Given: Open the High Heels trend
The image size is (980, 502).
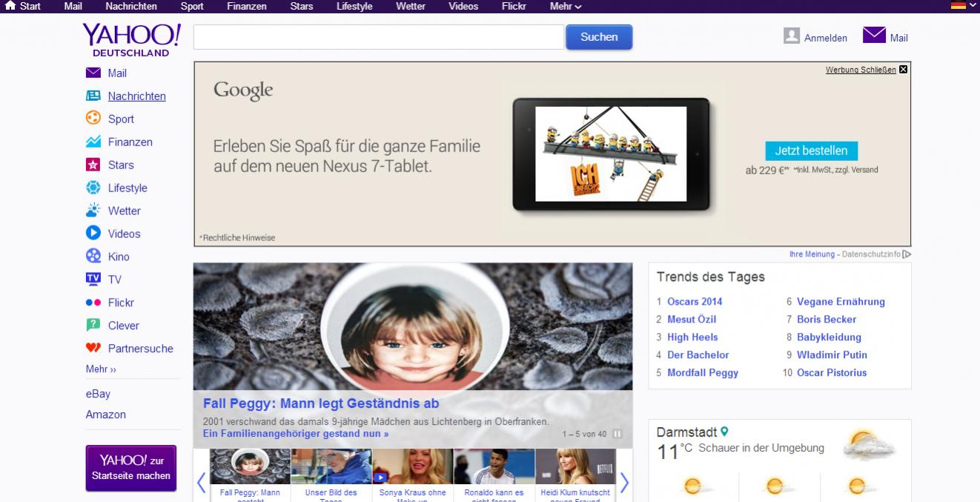Looking at the screenshot, I should point(692,337).
